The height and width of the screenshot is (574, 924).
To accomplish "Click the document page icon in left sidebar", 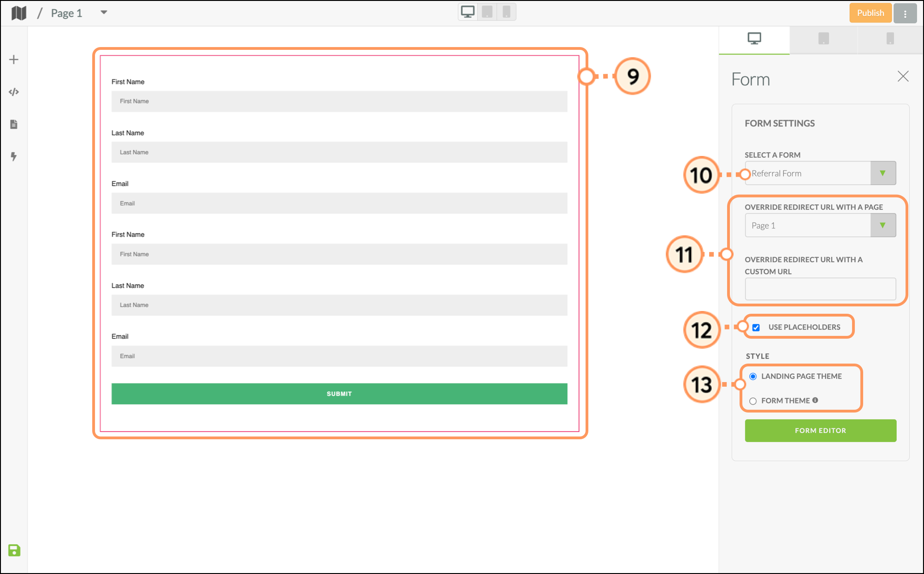I will 14,124.
